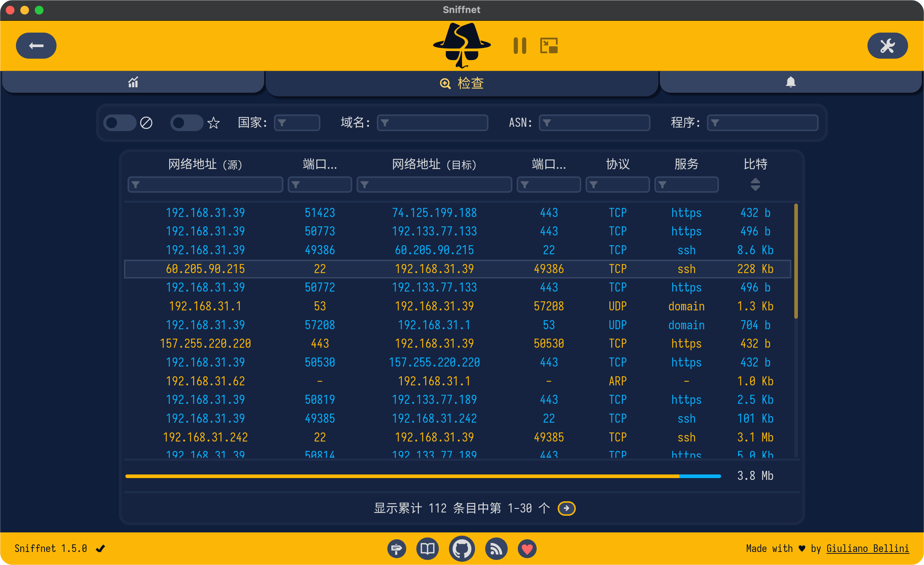
Task: Click the 3.8 Mb traffic bar
Action: point(423,476)
